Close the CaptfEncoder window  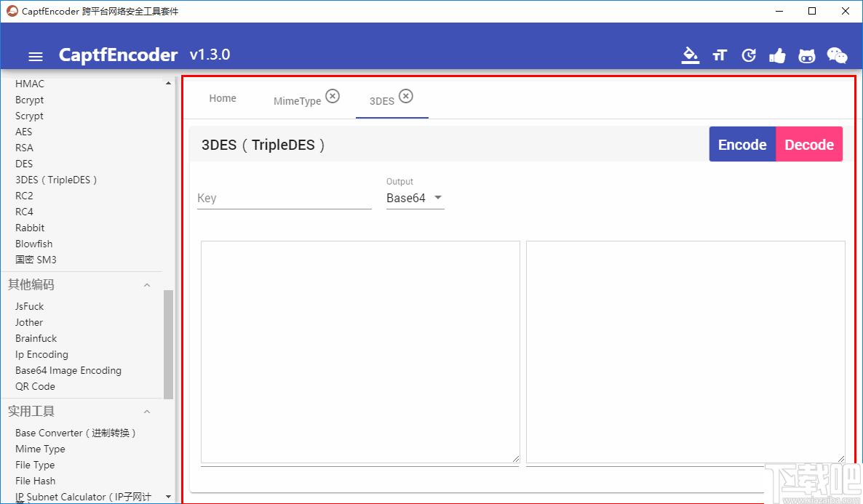[x=846, y=11]
